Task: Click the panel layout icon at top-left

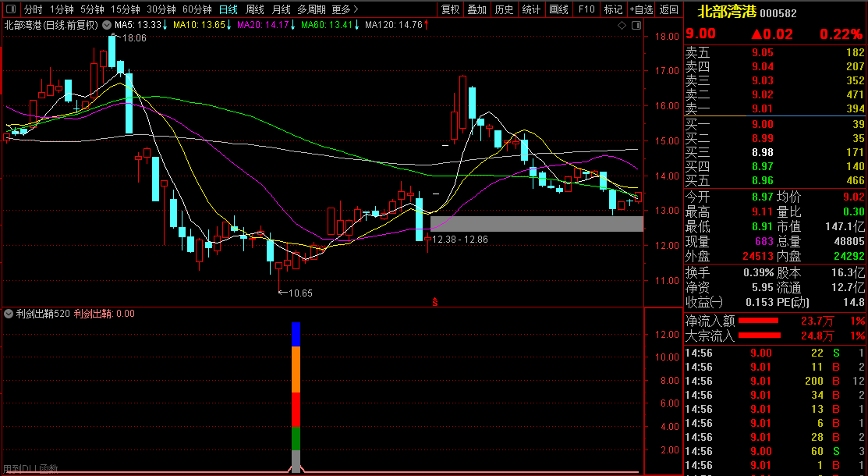Action: 11,9
